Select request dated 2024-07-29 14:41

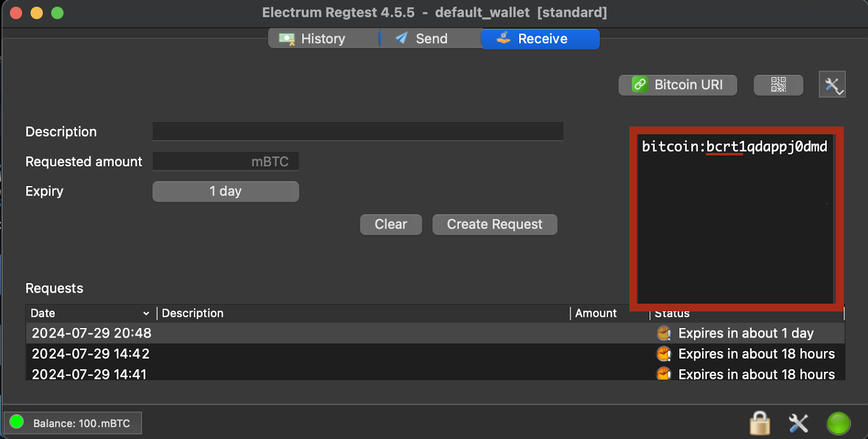tap(435, 373)
